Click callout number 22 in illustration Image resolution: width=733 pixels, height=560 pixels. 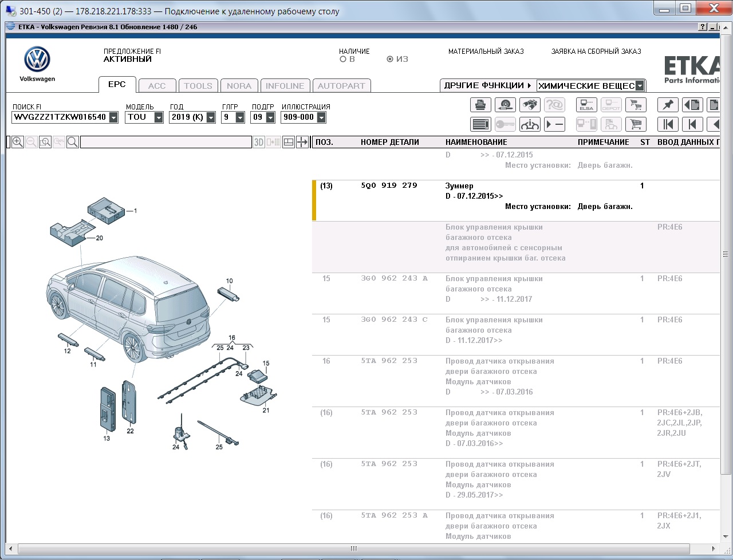[x=130, y=431]
